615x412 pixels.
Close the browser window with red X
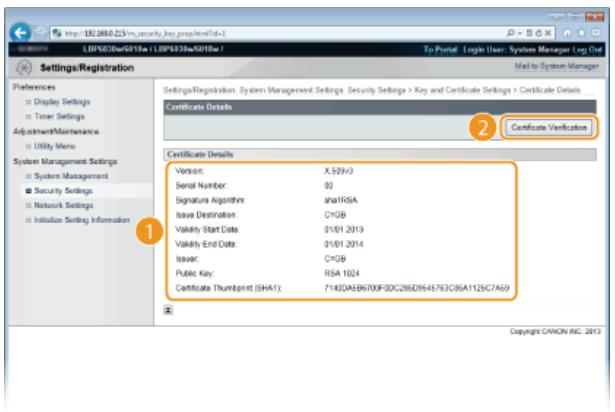[x=595, y=16]
